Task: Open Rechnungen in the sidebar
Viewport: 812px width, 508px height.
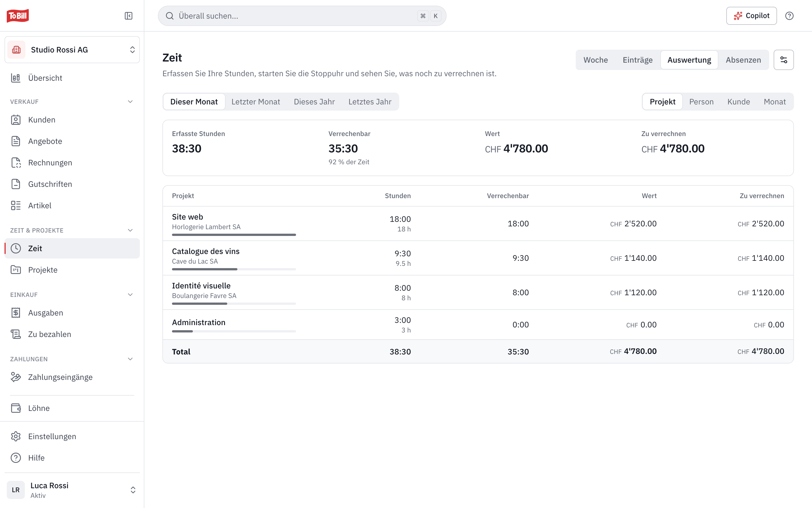Action: coord(72,163)
